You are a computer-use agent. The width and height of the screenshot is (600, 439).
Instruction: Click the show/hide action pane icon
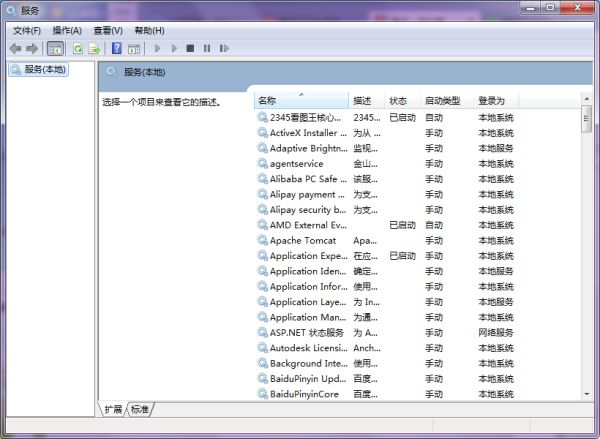click(x=134, y=49)
